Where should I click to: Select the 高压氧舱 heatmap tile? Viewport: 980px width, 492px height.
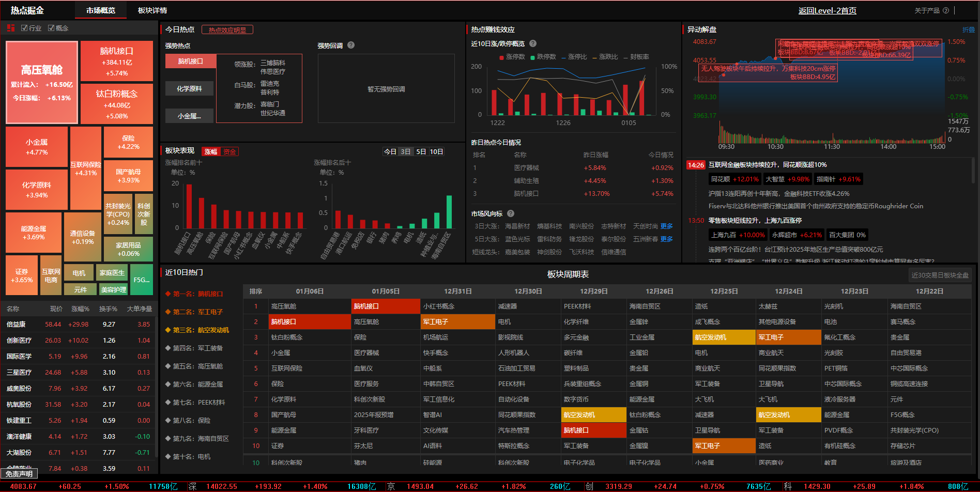coord(42,82)
